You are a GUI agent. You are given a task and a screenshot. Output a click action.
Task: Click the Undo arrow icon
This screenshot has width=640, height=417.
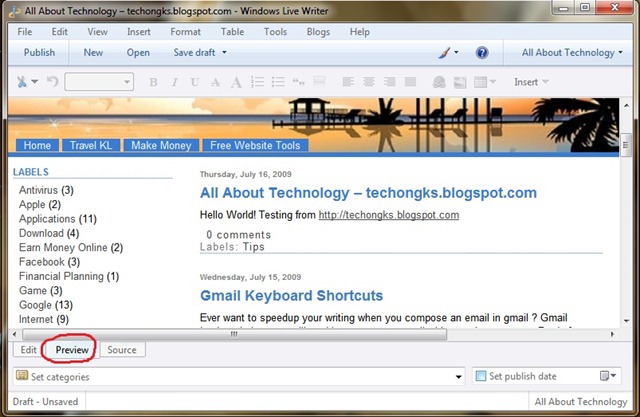point(52,82)
